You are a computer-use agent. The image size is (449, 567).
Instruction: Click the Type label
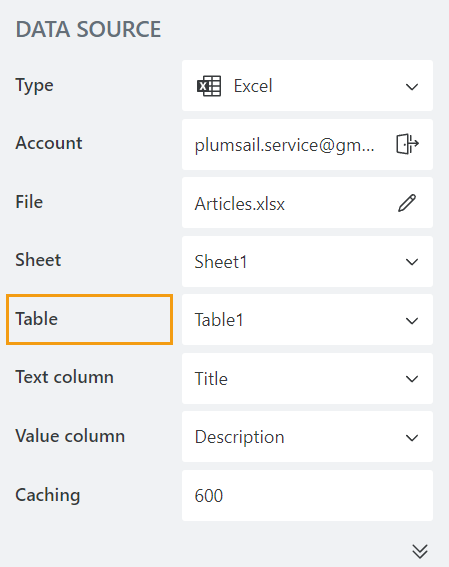(x=34, y=86)
